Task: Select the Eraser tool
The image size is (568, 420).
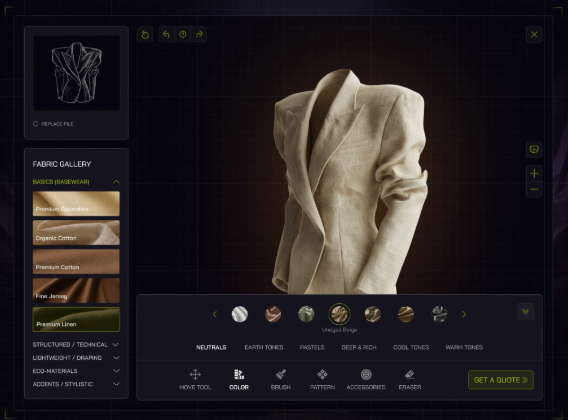Action: (x=410, y=379)
